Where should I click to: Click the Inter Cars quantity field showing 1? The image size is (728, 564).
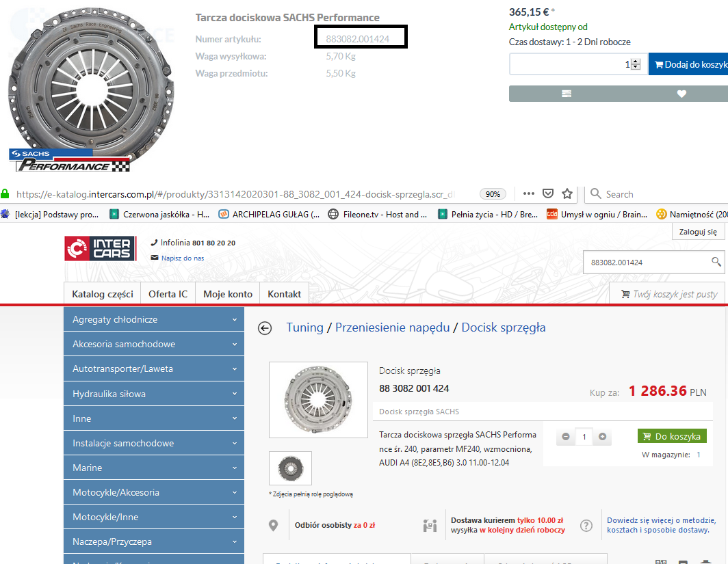pyautogui.click(x=584, y=436)
